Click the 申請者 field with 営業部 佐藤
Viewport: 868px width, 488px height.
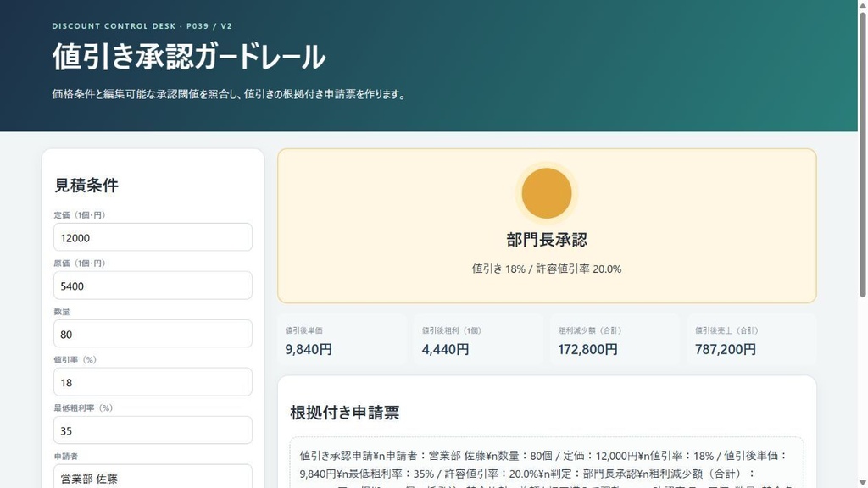click(153, 477)
